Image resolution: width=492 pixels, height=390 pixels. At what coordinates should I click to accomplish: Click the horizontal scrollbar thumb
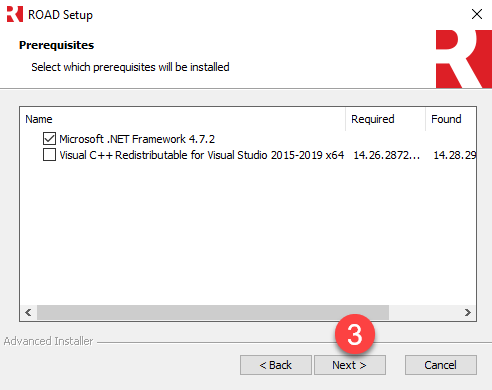213,312
